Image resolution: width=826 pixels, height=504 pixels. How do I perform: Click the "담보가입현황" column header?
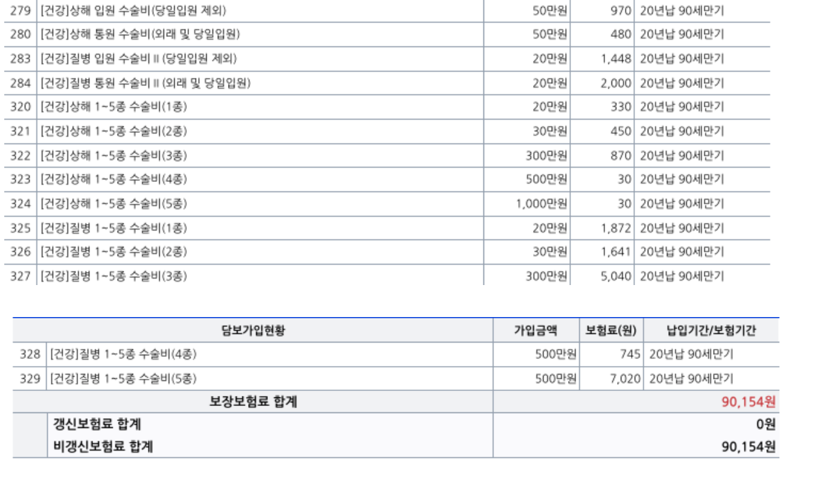pyautogui.click(x=253, y=331)
